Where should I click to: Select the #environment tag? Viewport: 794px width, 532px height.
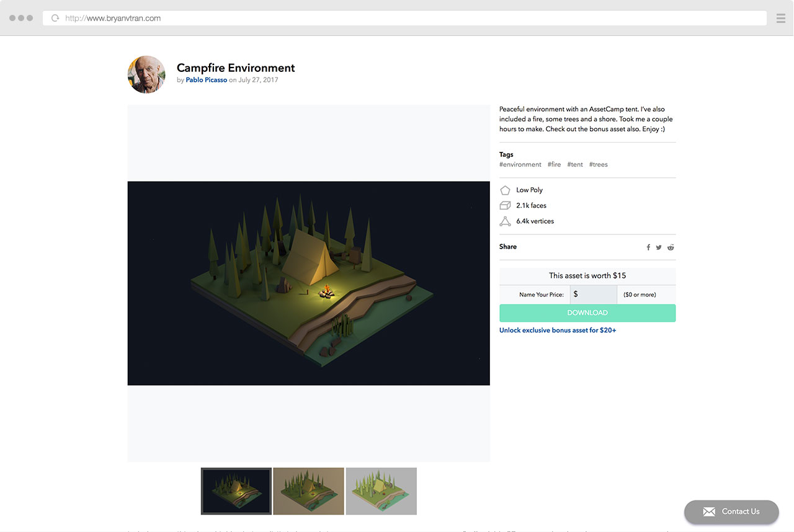[520, 164]
